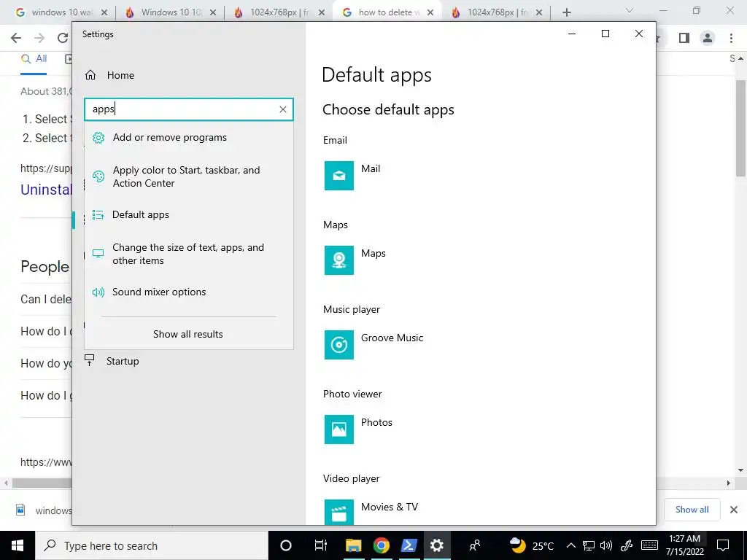Open Chrome tab search chevron
747x560 pixels.
point(630,10)
